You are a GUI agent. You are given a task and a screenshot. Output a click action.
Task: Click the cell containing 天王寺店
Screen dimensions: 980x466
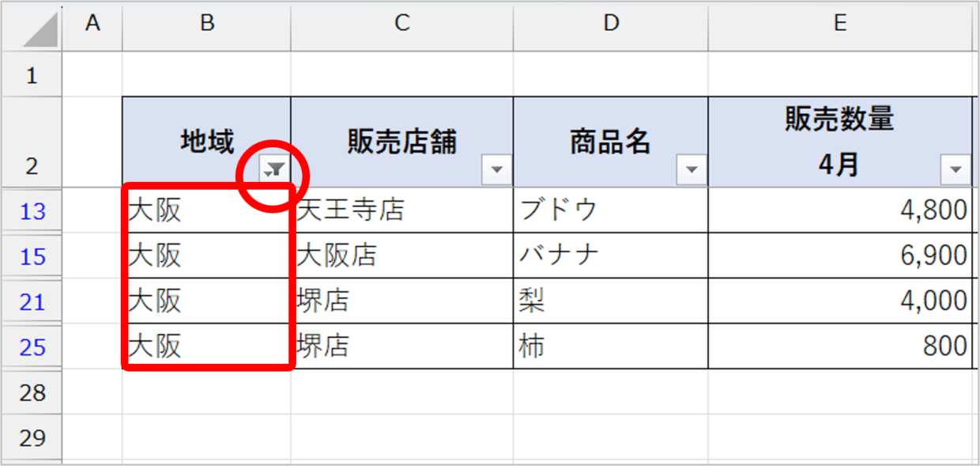click(402, 210)
